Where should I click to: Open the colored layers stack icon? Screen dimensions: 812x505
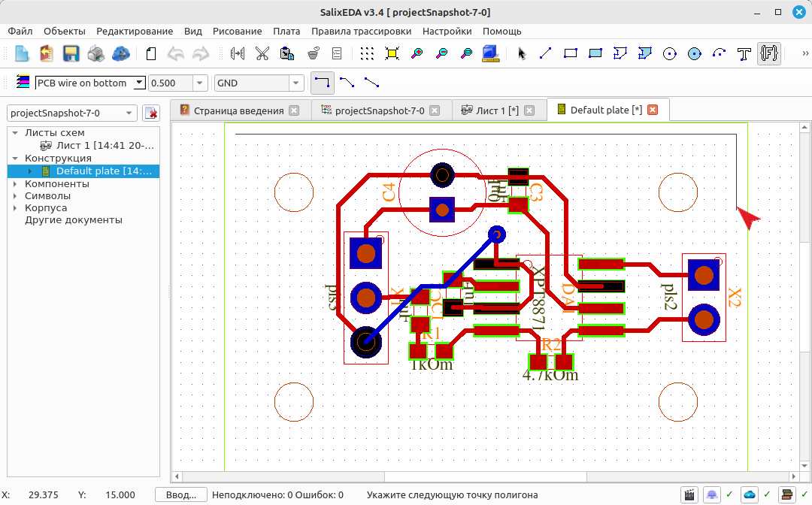23,82
